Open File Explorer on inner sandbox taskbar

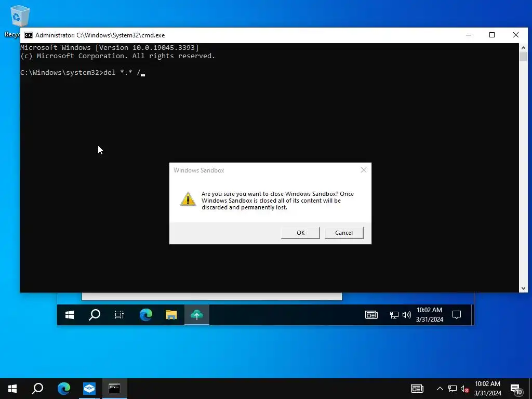171,315
